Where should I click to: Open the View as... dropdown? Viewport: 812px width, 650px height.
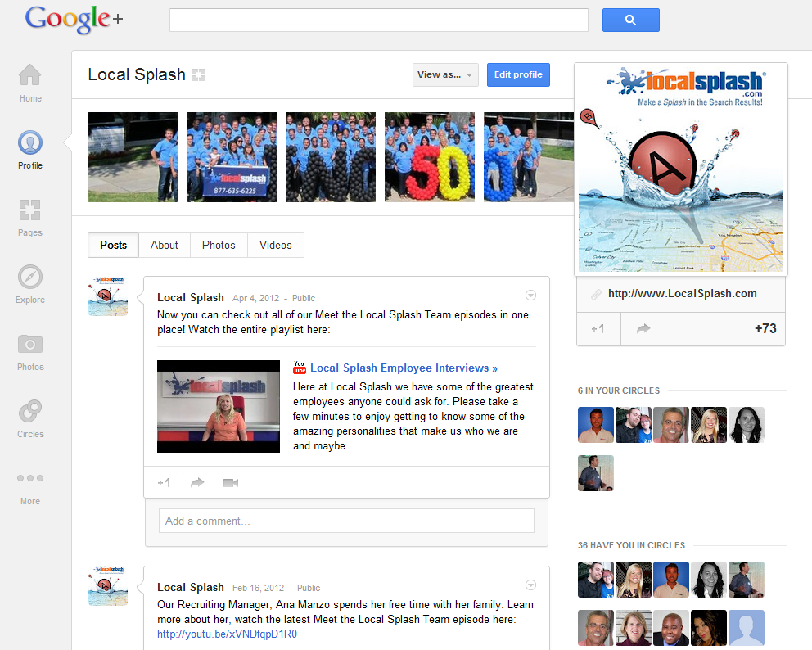pyautogui.click(x=444, y=74)
